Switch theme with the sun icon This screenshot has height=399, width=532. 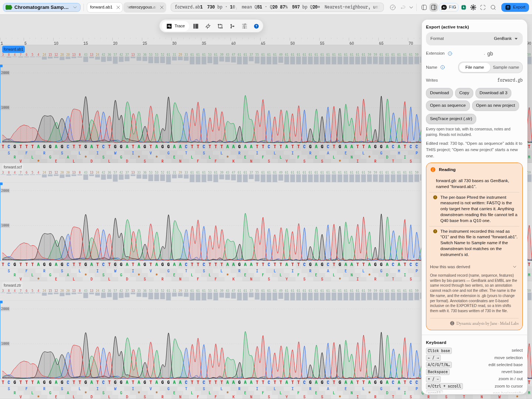[x=473, y=7]
